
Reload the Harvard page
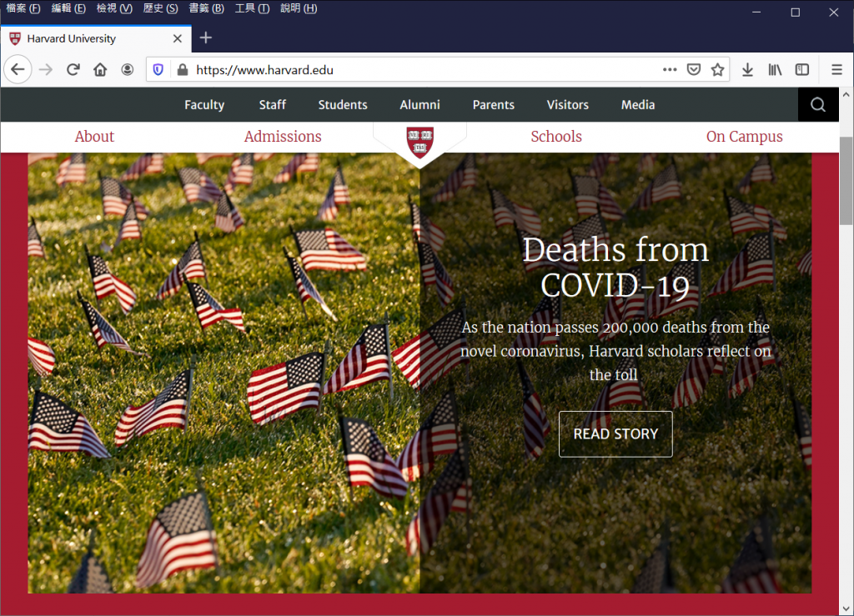[73, 70]
